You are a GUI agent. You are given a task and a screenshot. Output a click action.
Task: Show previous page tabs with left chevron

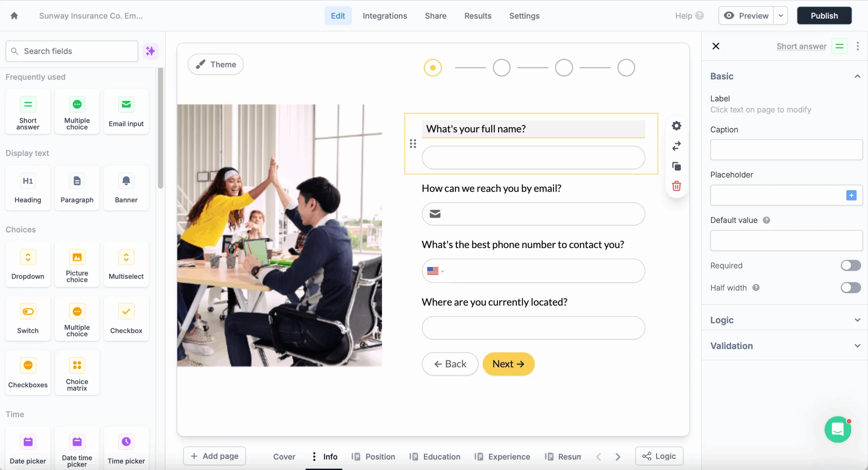coord(598,456)
